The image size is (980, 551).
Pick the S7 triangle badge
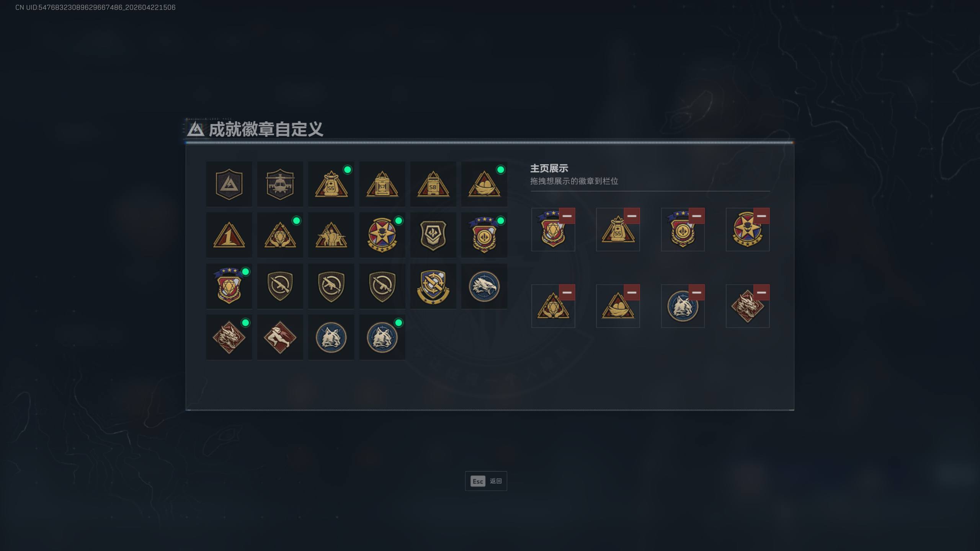coord(382,184)
